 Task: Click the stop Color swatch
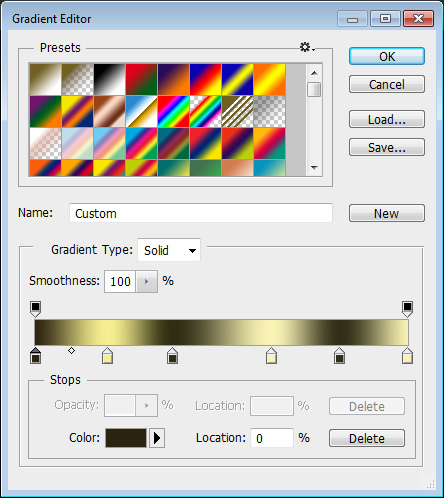click(x=126, y=438)
